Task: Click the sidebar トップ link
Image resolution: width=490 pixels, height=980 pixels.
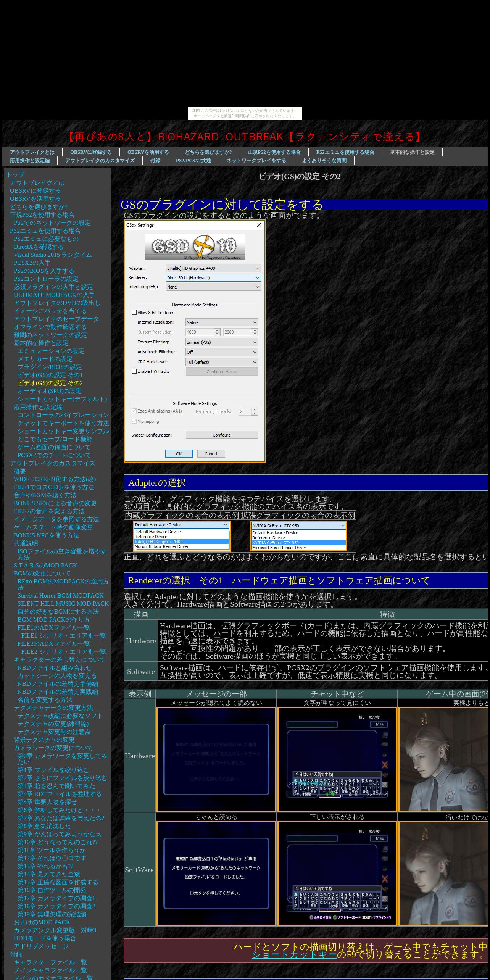Action: (x=15, y=175)
